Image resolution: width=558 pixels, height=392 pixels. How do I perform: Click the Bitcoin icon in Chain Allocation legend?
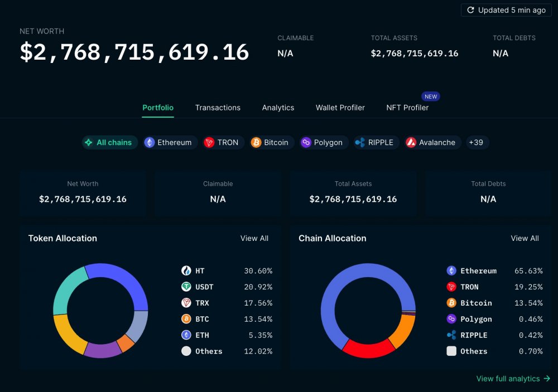click(x=451, y=303)
